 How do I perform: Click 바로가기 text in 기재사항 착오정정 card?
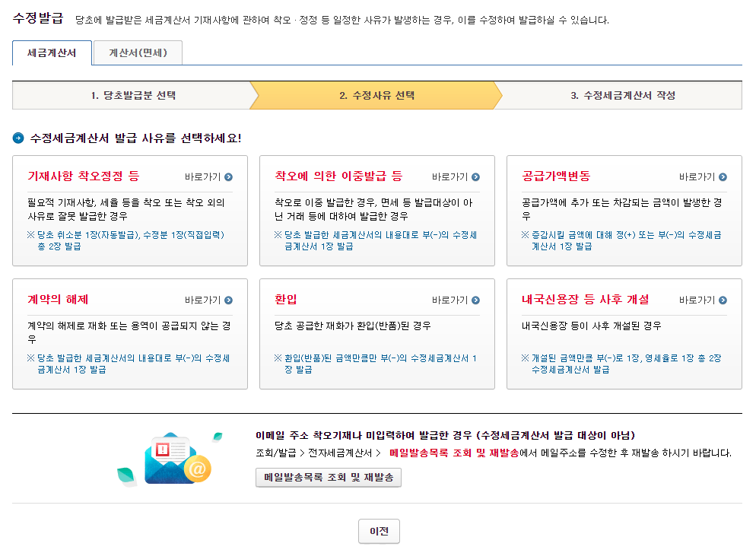202,177
